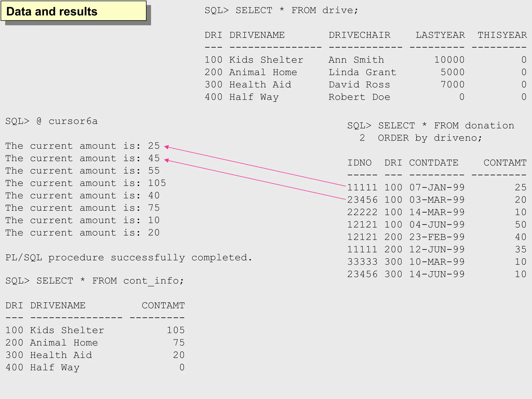The height and width of the screenshot is (399, 532).
Task: Click donation amount 35
Action: tap(521, 250)
